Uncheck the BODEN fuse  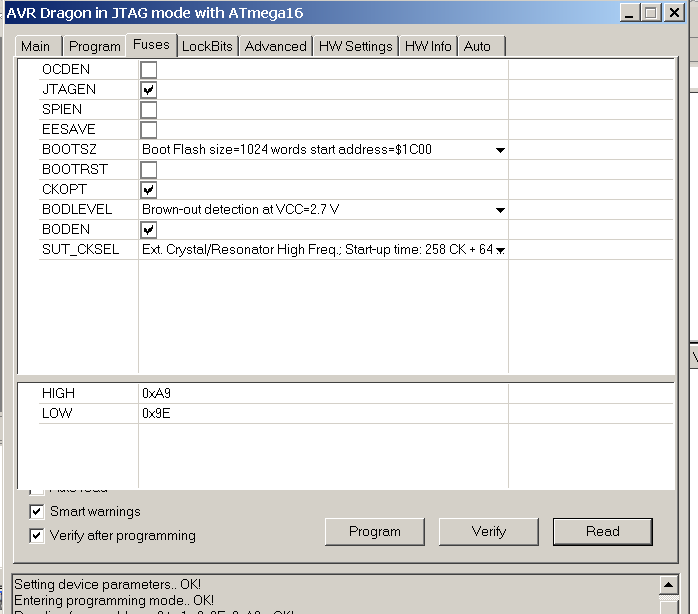click(x=149, y=230)
